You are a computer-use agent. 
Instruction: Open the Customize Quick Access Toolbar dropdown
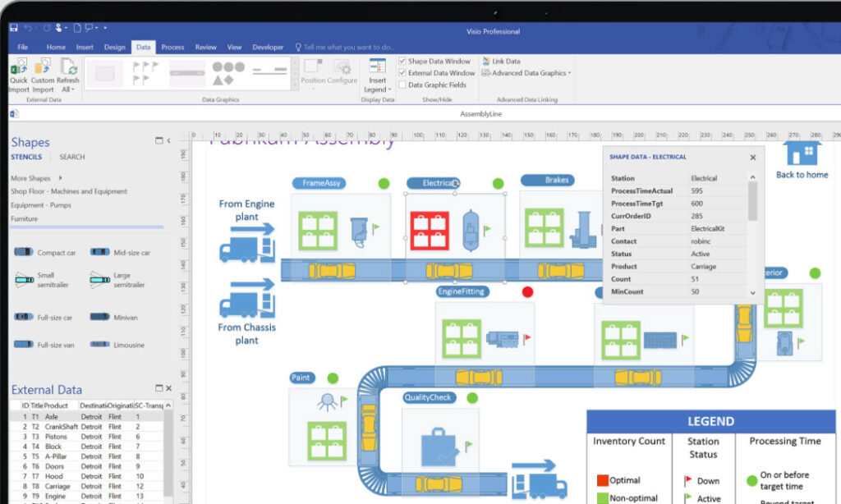[x=105, y=27]
